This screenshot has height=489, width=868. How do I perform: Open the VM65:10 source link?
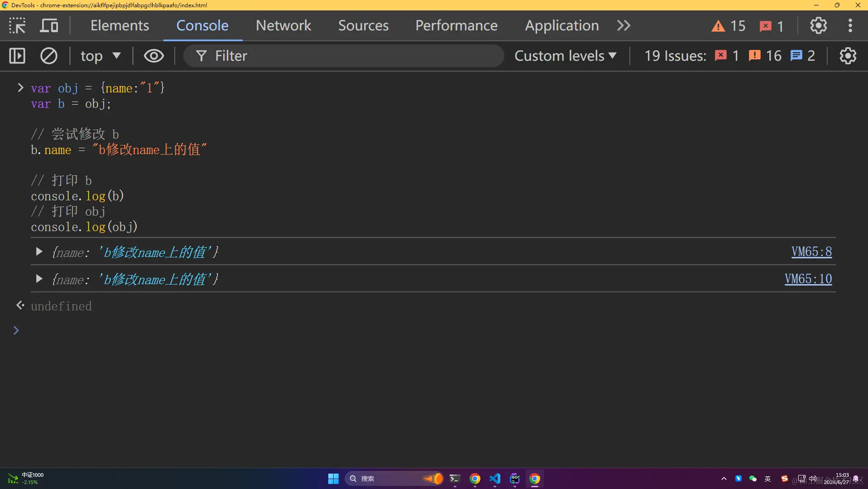tap(808, 279)
